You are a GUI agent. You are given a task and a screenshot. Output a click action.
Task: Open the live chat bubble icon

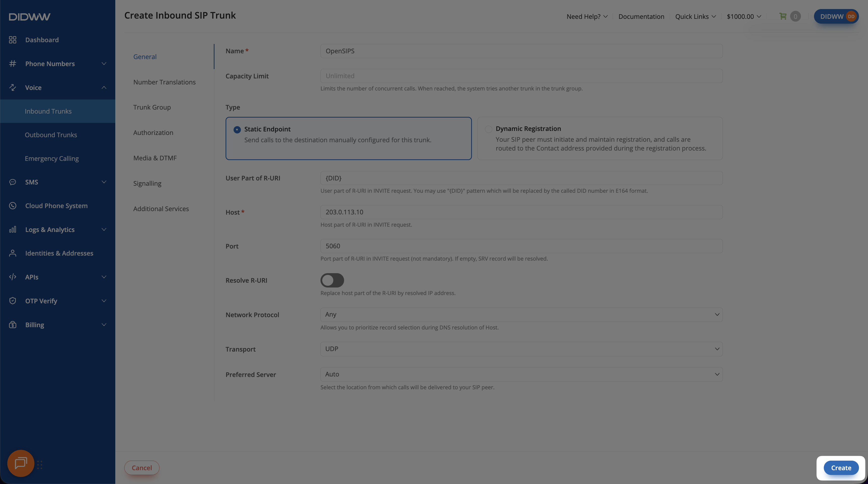(x=21, y=463)
